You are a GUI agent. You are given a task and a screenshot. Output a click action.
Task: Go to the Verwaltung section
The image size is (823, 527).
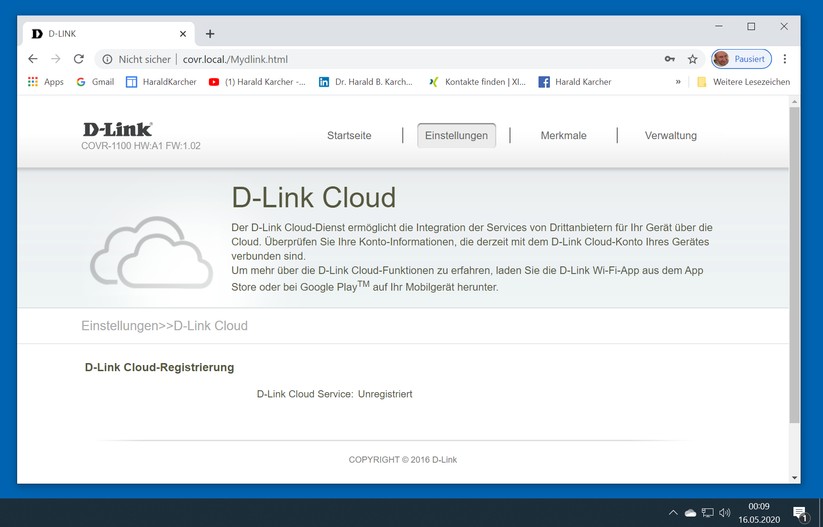[670, 136]
